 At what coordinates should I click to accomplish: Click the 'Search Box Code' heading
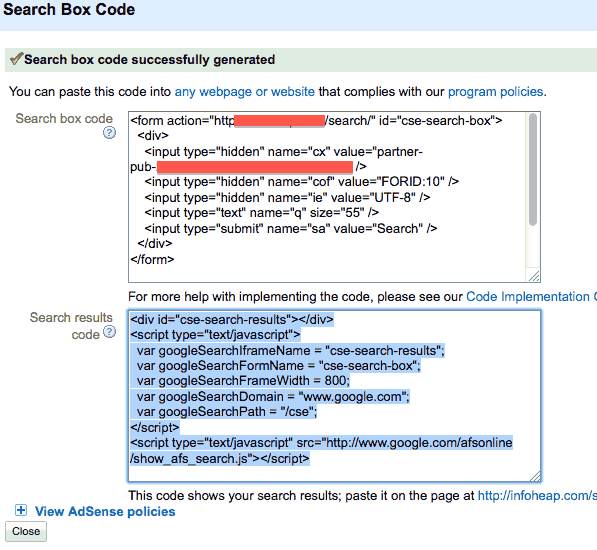(69, 10)
